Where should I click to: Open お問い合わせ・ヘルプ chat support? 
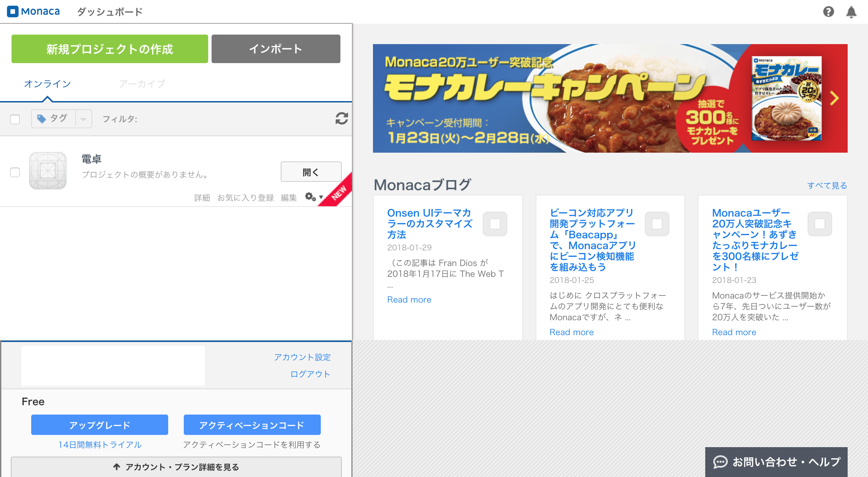781,461
